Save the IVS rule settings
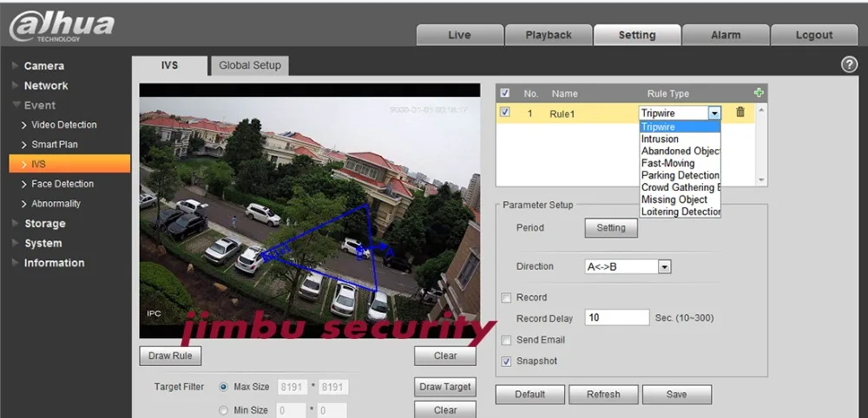The height and width of the screenshot is (418, 868). tap(676, 395)
